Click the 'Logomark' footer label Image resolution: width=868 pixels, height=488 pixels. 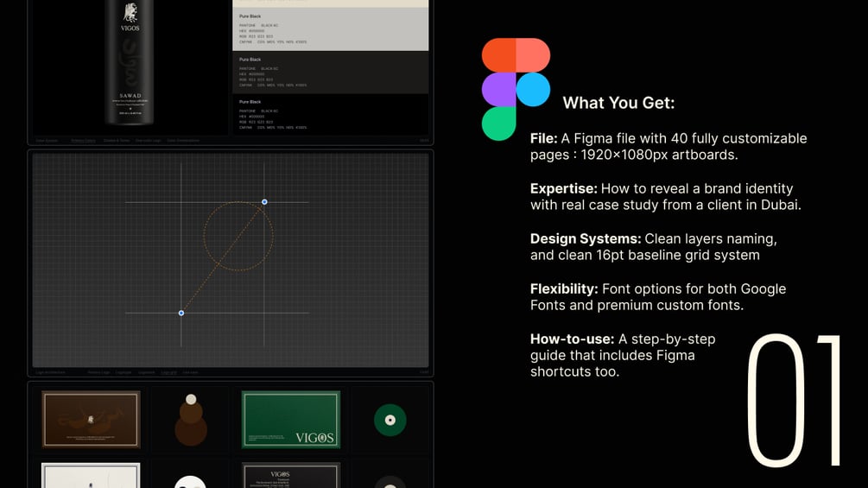[146, 372]
